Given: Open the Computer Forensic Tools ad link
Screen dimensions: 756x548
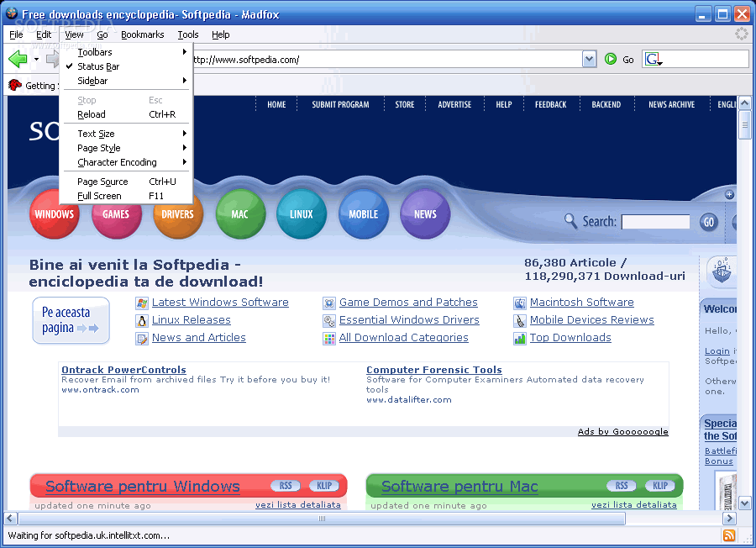Looking at the screenshot, I should [x=434, y=370].
